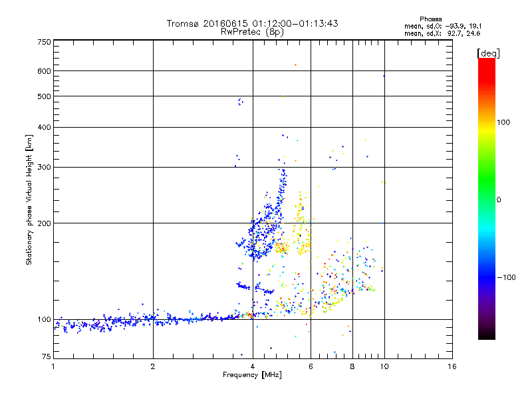This screenshot has height=399, width=532.
Task: Click the '[deg]' colorbar unit label
Action: (x=488, y=53)
